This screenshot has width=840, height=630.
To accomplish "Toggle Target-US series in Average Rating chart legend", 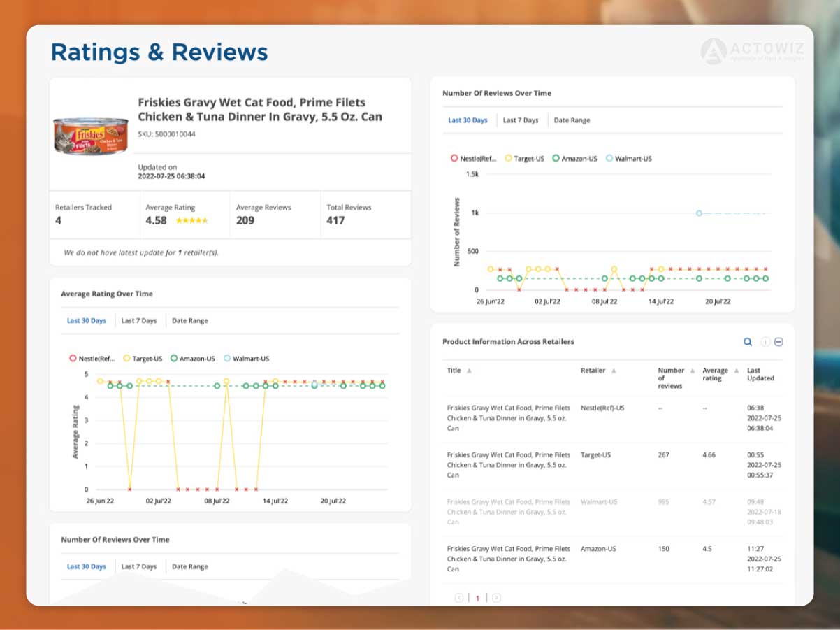I will 143,359.
